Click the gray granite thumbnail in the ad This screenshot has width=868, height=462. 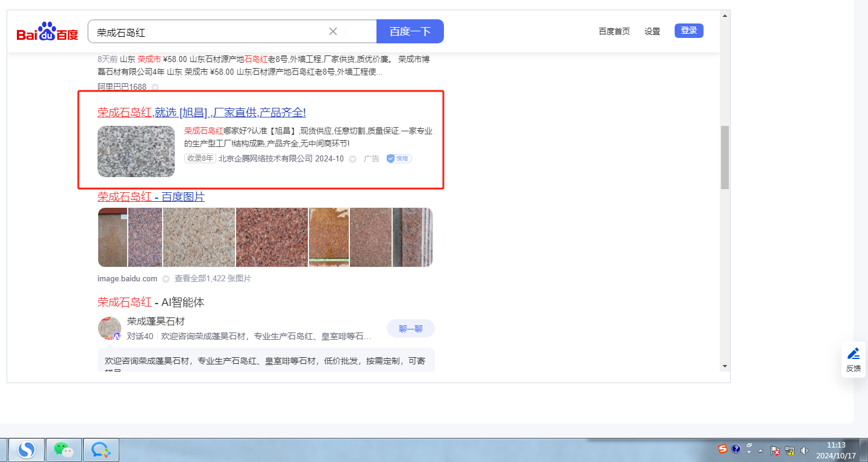[x=136, y=151]
